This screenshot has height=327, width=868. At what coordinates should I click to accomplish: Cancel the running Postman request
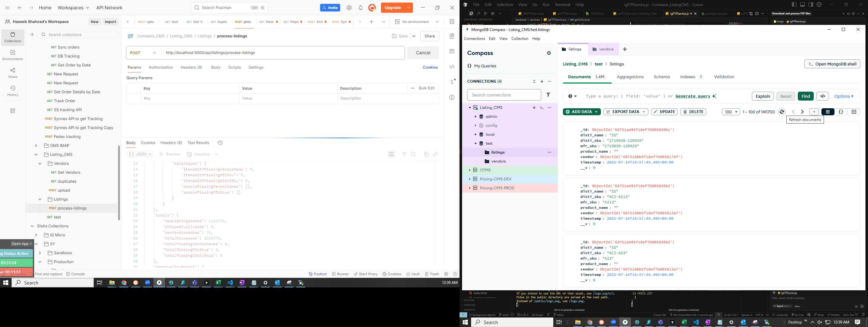click(423, 53)
